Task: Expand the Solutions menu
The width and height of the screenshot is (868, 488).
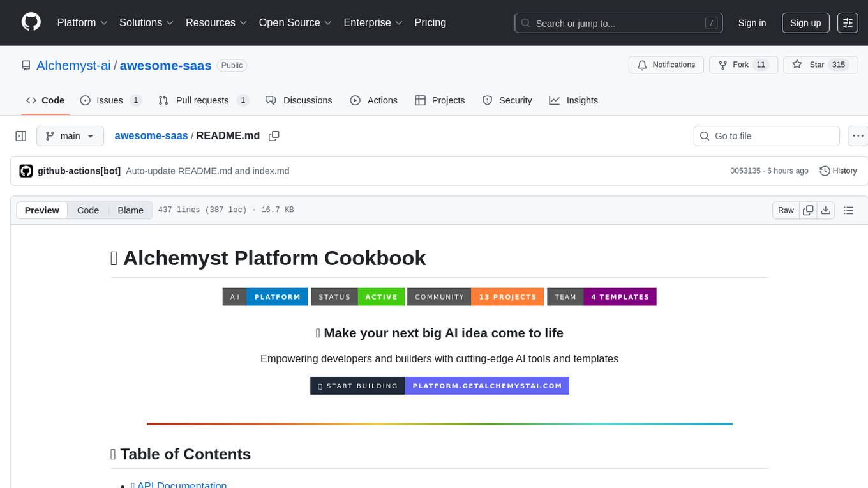Action: click(147, 22)
